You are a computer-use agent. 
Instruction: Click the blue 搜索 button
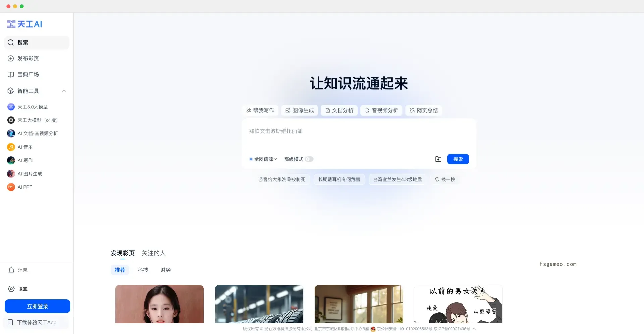point(458,159)
